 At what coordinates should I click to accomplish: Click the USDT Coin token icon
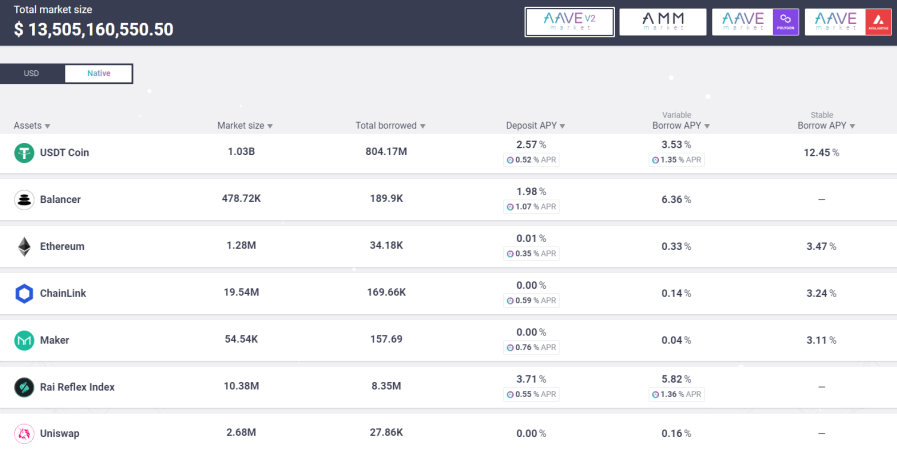pyautogui.click(x=24, y=153)
